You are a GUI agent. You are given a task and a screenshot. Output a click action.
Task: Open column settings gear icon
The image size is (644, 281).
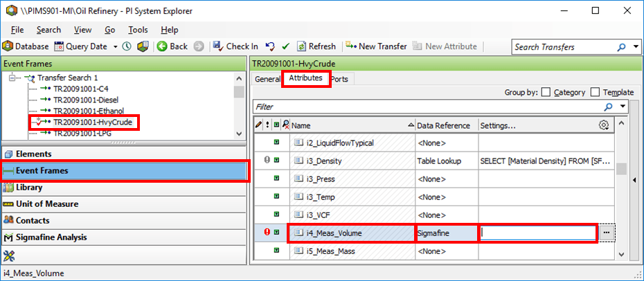coord(603,125)
